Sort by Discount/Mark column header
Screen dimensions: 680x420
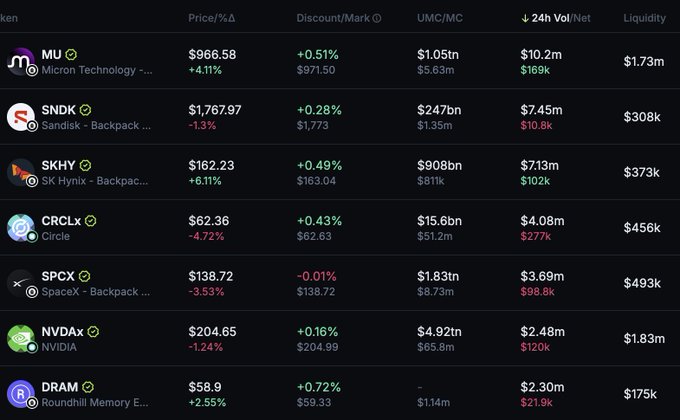(333, 18)
